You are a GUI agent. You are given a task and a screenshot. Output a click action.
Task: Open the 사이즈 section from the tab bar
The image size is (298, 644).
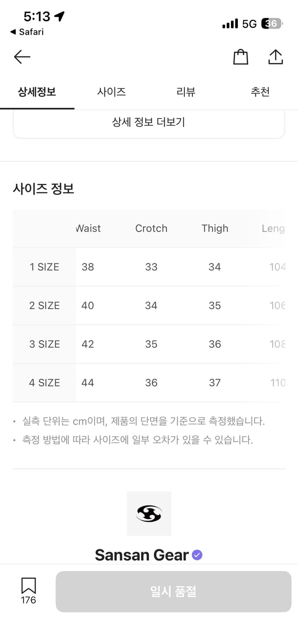[x=111, y=91]
